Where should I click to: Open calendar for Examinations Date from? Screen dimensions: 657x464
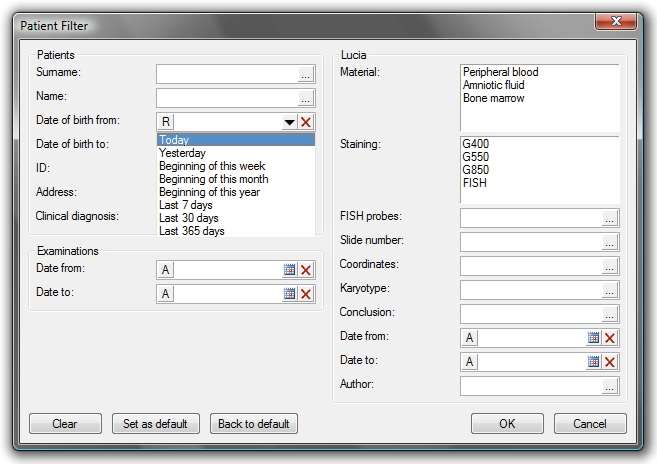(290, 270)
